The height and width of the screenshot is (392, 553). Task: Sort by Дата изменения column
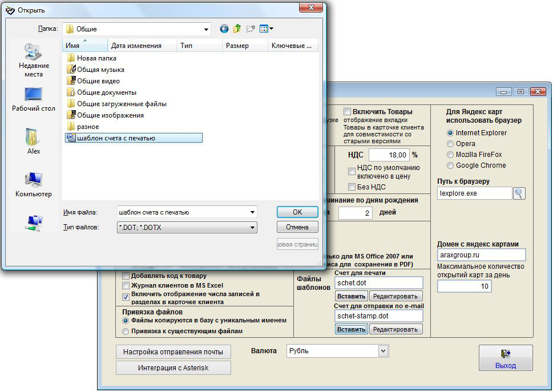(142, 46)
